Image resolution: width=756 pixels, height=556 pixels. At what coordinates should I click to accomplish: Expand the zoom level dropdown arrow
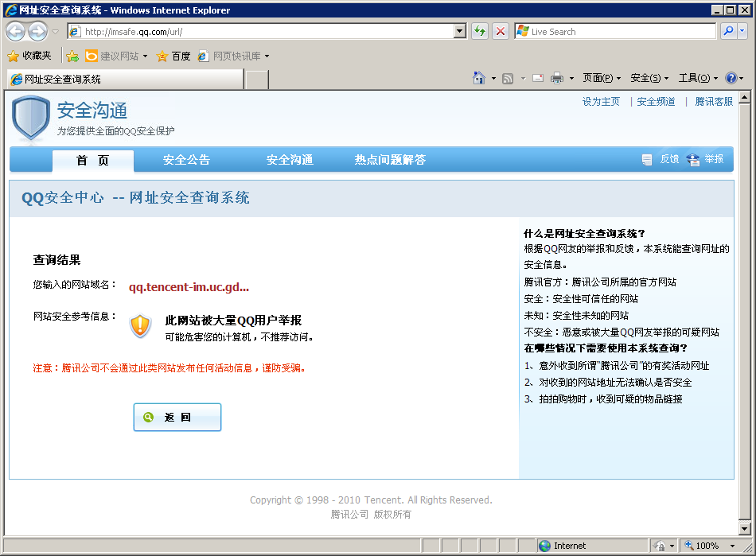(732, 546)
